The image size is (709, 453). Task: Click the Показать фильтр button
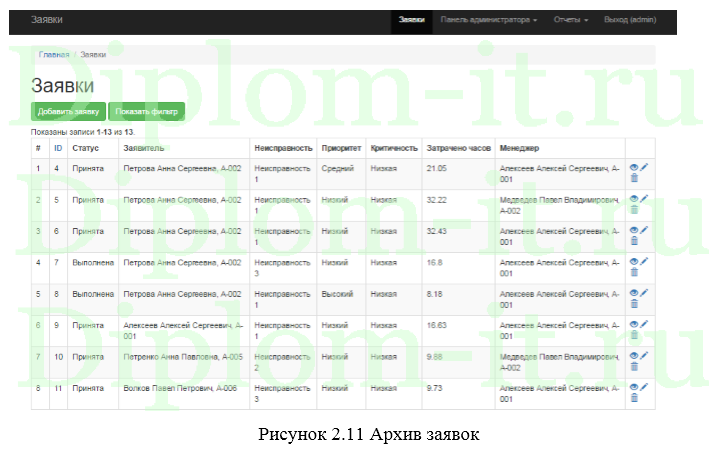coord(147,111)
